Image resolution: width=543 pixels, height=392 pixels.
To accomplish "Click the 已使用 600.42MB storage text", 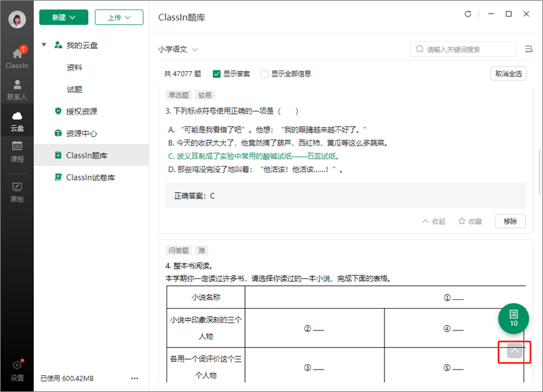I will point(67,378).
